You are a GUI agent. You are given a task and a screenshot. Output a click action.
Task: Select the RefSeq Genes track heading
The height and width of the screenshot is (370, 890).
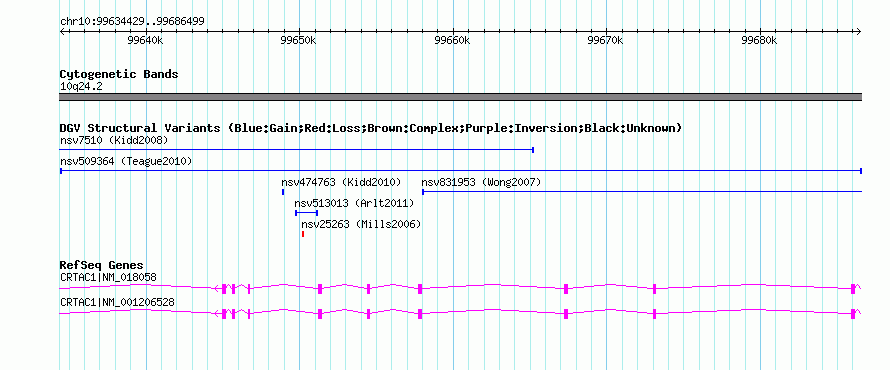point(102,266)
